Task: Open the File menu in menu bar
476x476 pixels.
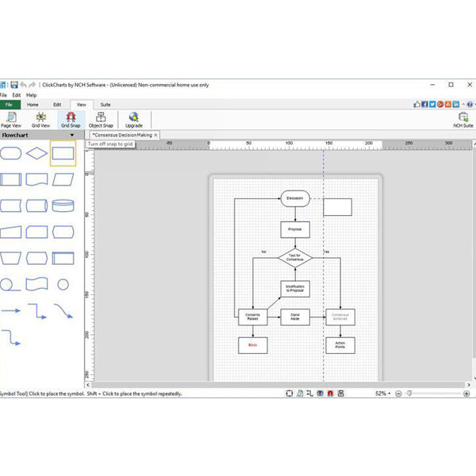Action: [x=3, y=95]
